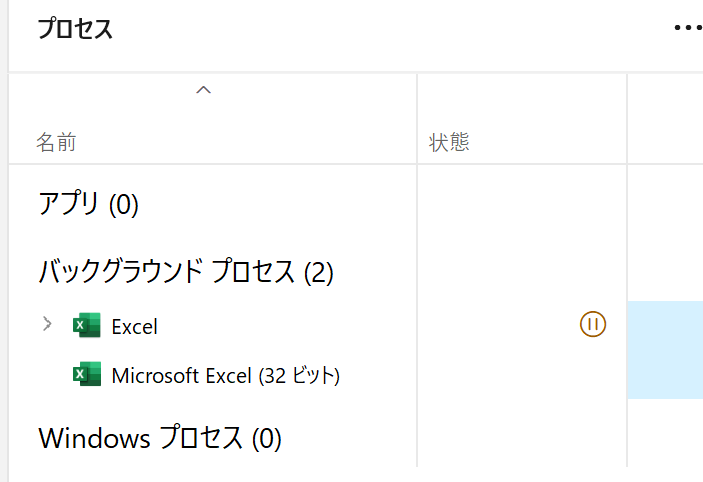Click the empty column header right of 状態
Image resolution: width=703 pixels, height=482 pixels.
point(665,119)
